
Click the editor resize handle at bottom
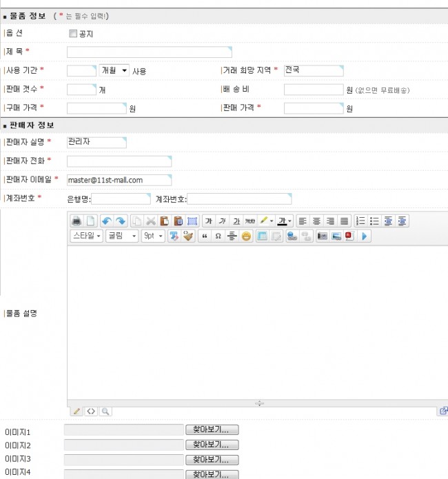pos(259,403)
